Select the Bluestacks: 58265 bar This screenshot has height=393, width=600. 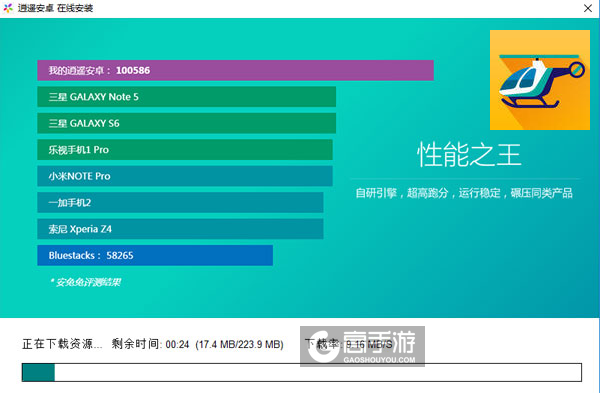pyautogui.click(x=155, y=255)
